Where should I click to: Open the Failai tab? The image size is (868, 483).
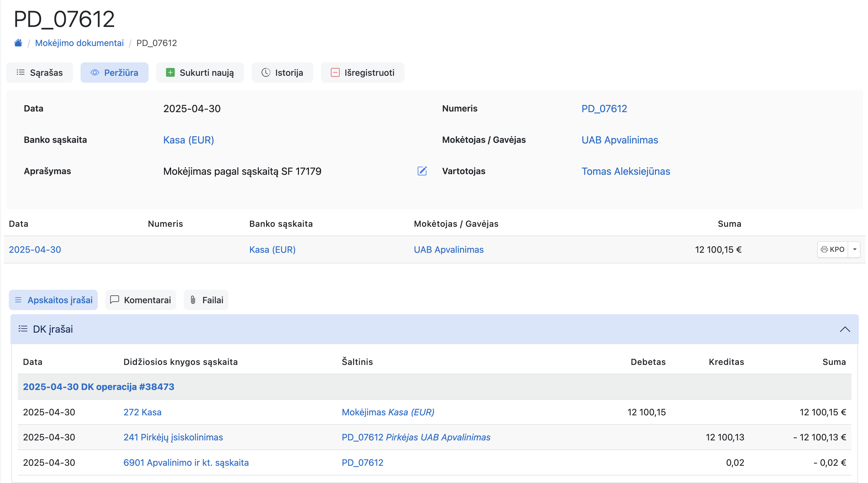click(206, 300)
